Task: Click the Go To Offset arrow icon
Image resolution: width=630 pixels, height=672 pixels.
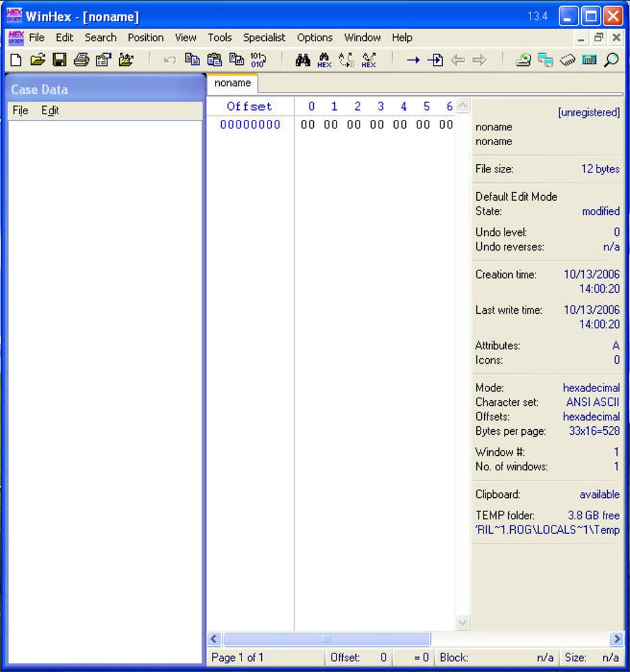Action: 413,60
